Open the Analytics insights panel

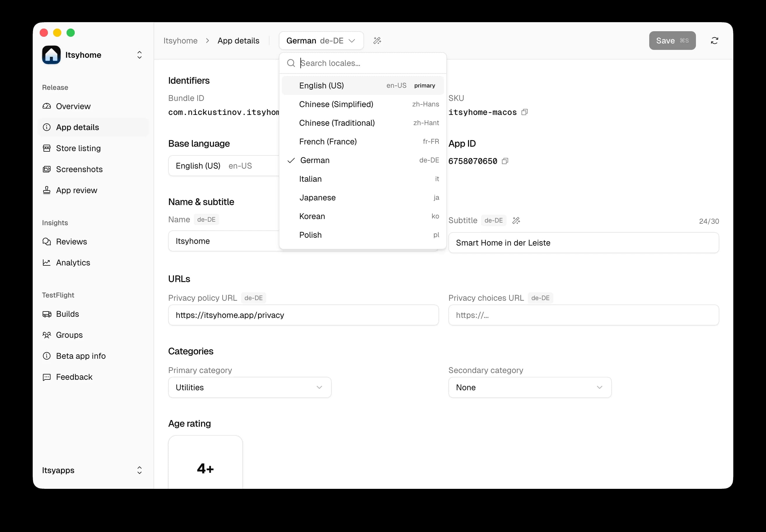[73, 263]
